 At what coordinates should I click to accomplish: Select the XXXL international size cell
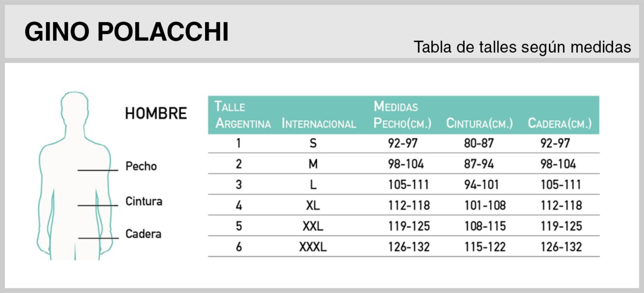click(313, 247)
